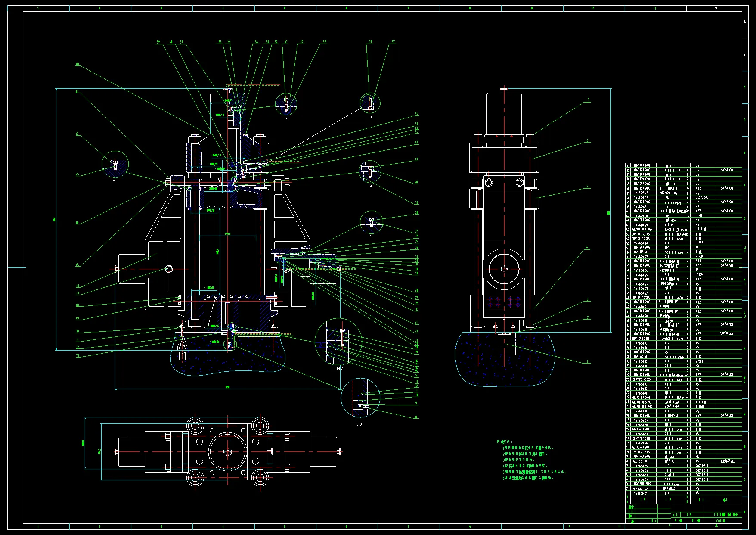
Task: Select the I-2.5 enlarged detail circle
Action: (x=338, y=342)
